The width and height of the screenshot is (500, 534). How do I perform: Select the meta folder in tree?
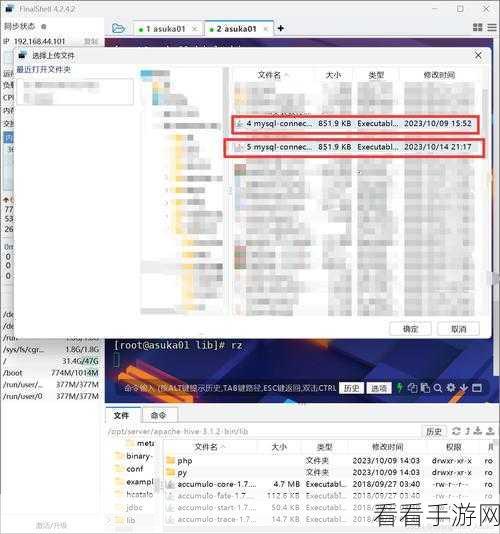pos(145,443)
